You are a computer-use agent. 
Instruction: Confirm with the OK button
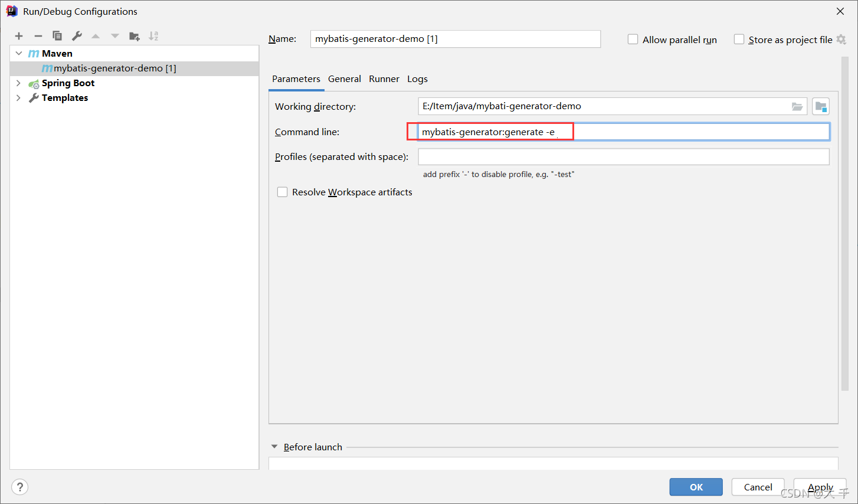696,487
